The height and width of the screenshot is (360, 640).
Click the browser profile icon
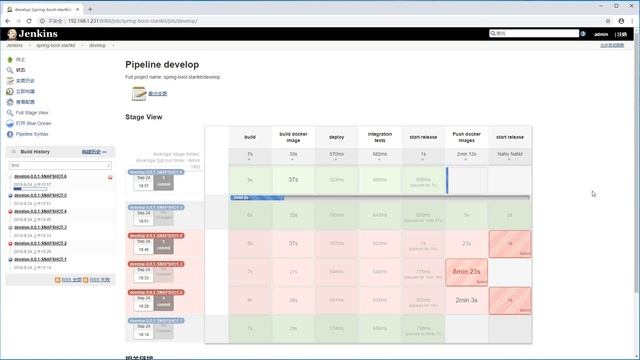[621, 21]
